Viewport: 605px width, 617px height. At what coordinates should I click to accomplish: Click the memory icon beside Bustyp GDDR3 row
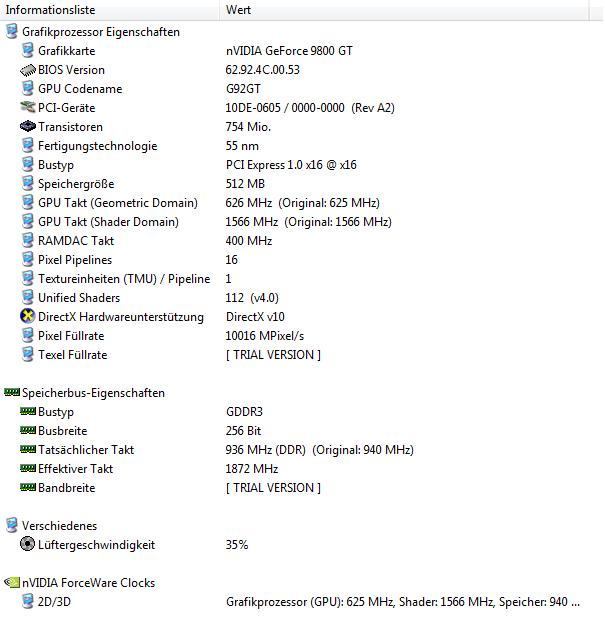(x=28, y=411)
